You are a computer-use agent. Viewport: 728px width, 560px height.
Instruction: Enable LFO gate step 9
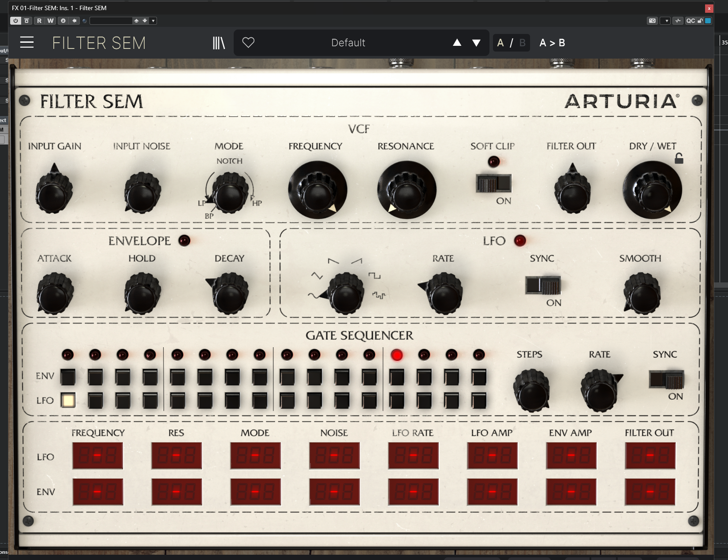[x=287, y=401]
